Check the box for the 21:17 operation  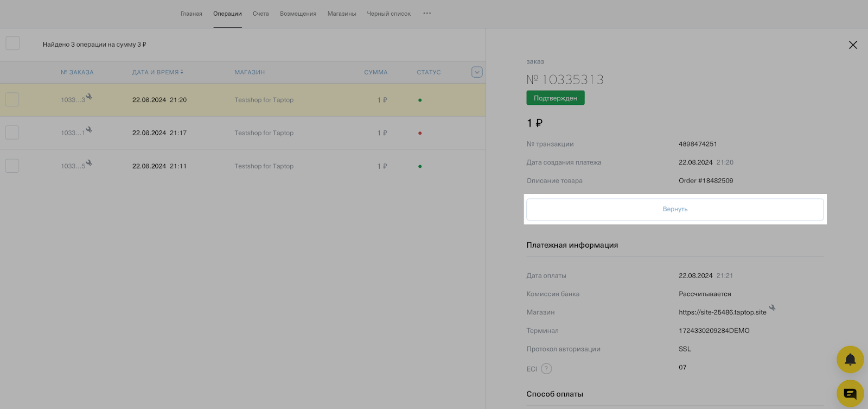12,133
